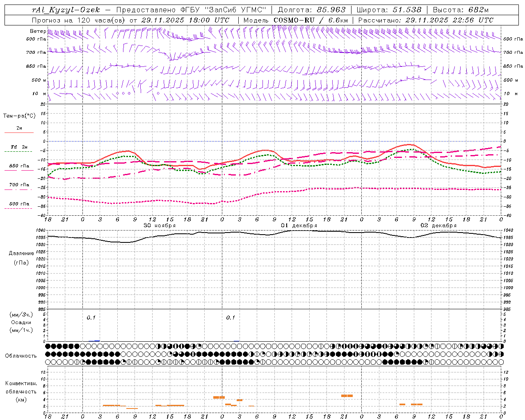Viewport: 525px width, 420px height.
Task: Click the Конвективн. label of convective cloudiness
Action: point(21,383)
